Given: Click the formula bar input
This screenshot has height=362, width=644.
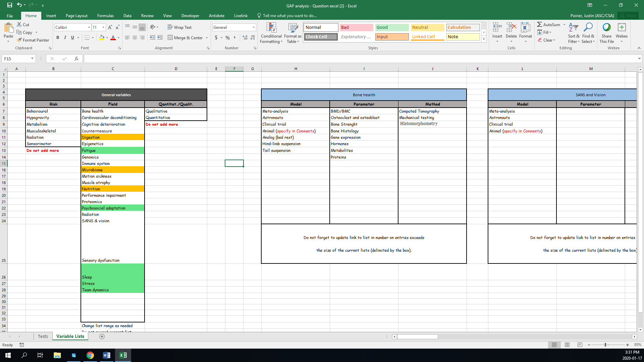Looking at the screenshot, I should pyautogui.click(x=361, y=59).
